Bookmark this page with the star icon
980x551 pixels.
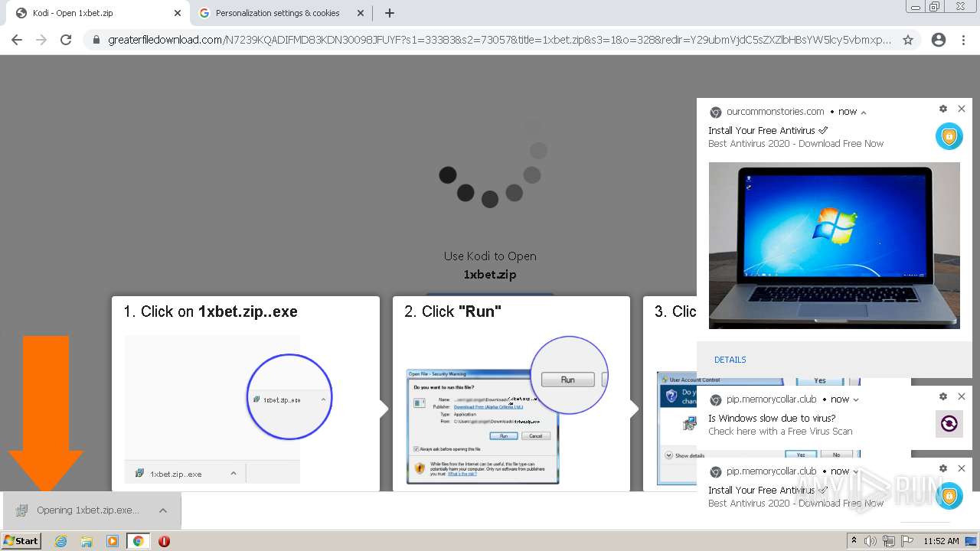[908, 40]
